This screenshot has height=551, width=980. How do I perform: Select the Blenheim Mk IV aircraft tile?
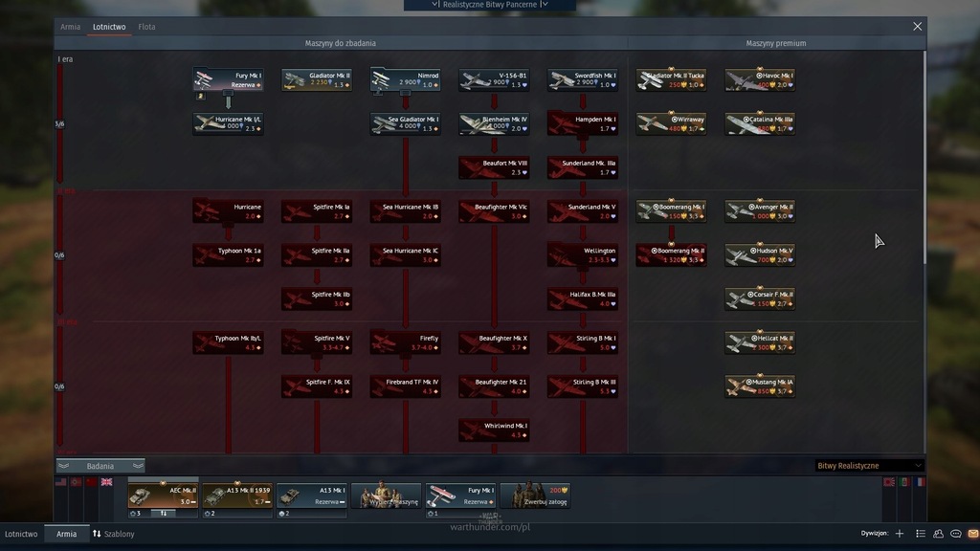[x=494, y=123]
